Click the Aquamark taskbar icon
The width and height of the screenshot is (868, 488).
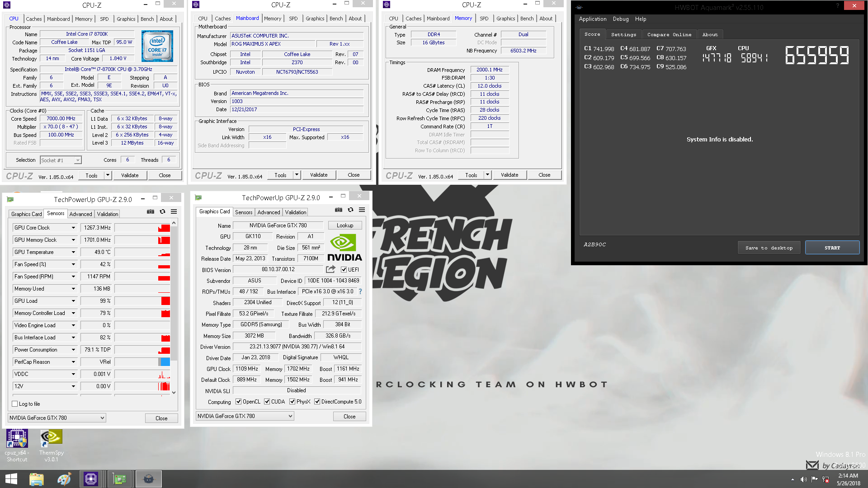[149, 479]
